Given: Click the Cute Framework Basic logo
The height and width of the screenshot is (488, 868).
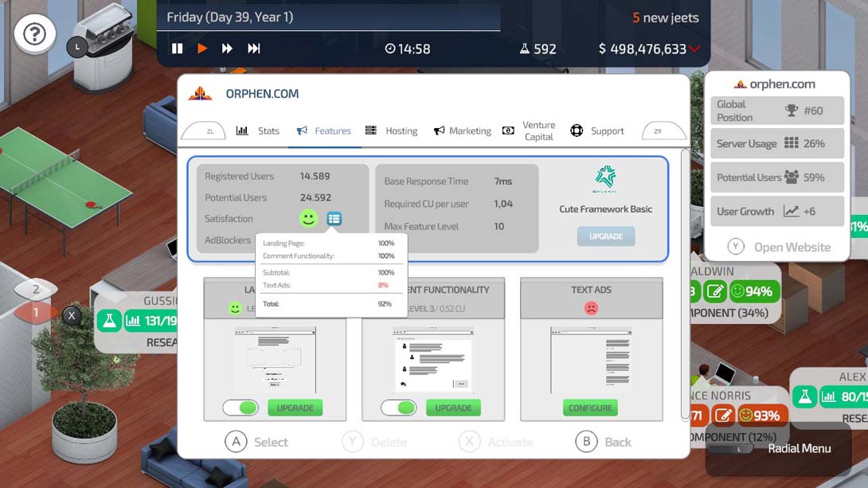Looking at the screenshot, I should [x=605, y=180].
